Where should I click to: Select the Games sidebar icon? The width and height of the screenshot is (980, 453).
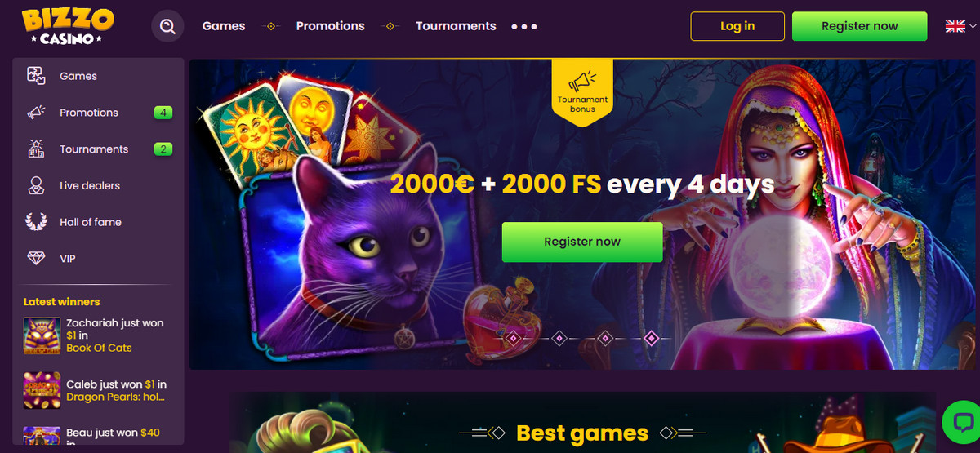[x=36, y=76]
